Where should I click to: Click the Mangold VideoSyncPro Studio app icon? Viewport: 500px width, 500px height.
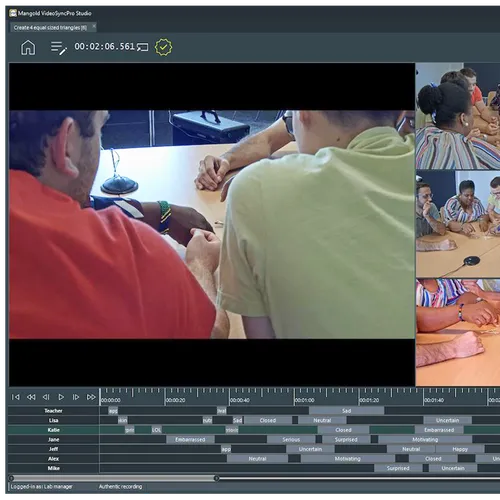(x=13, y=13)
